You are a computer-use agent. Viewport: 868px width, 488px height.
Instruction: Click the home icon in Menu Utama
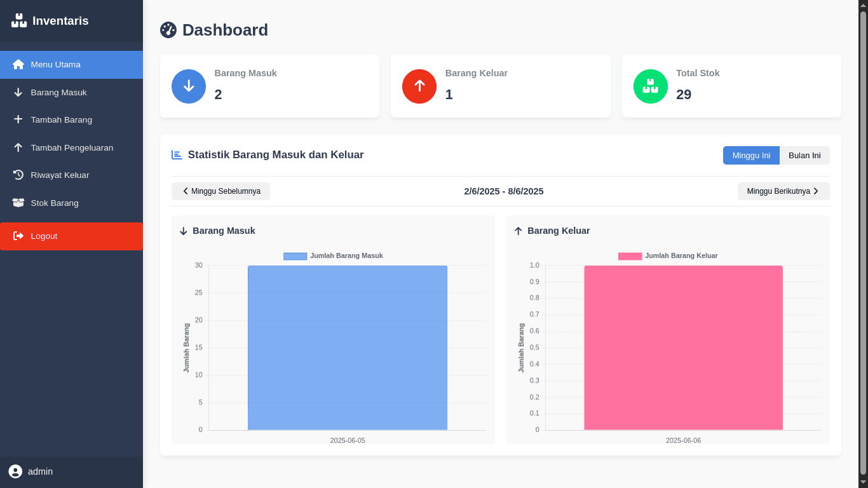(18, 64)
